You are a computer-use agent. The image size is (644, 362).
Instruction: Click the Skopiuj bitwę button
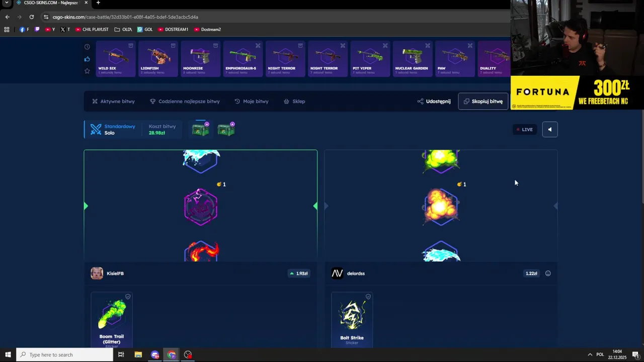[483, 101]
